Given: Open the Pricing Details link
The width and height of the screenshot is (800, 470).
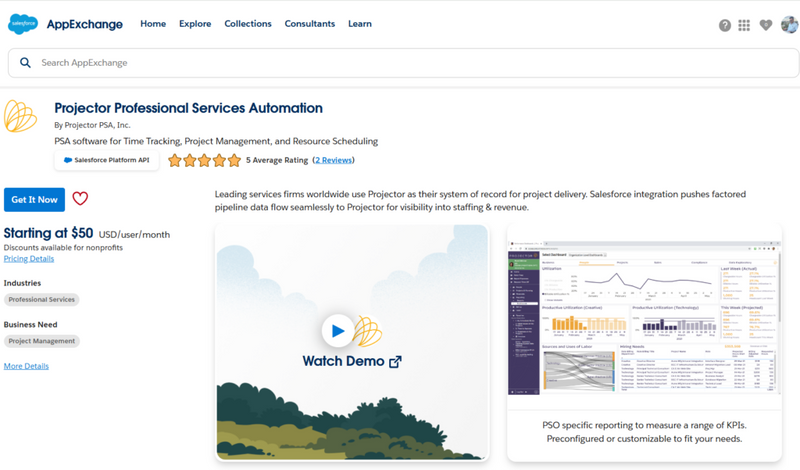Looking at the screenshot, I should (x=29, y=259).
